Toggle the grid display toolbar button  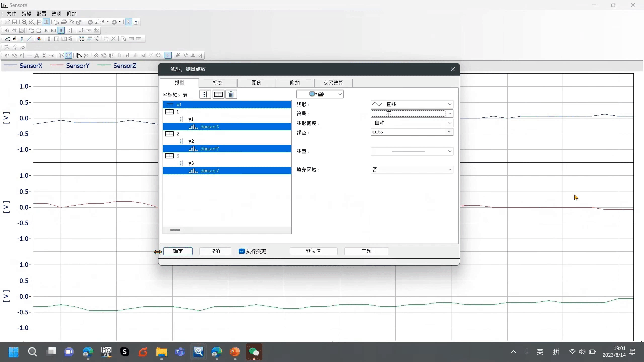(46, 22)
